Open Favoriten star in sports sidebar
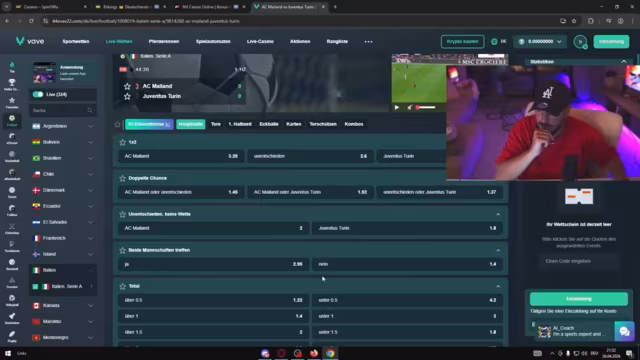 12,100
